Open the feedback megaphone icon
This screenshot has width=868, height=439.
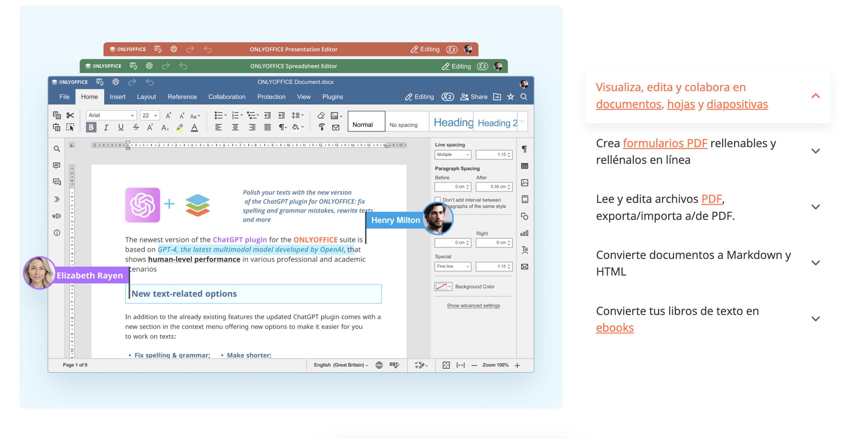coord(57,216)
